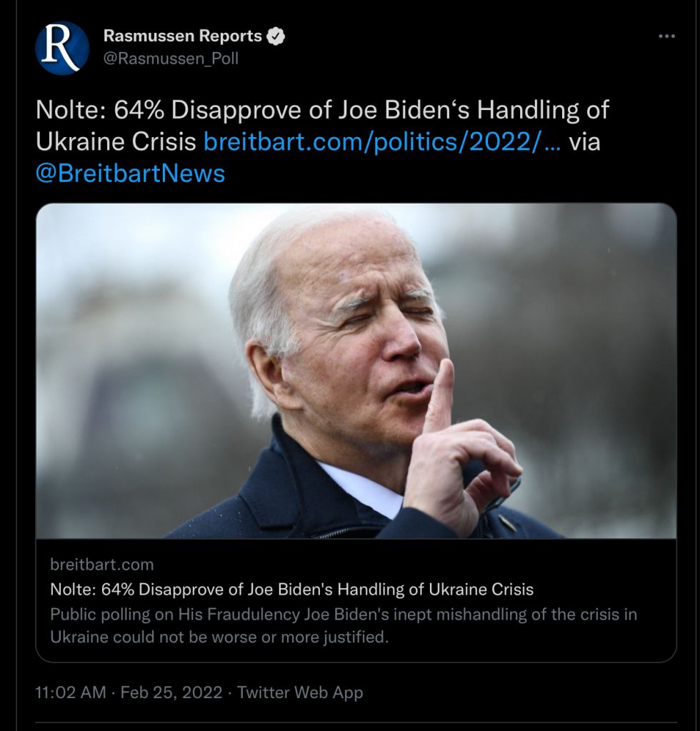The height and width of the screenshot is (731, 700).
Task: Open the 11:02 AM timestamp
Action: point(71,692)
